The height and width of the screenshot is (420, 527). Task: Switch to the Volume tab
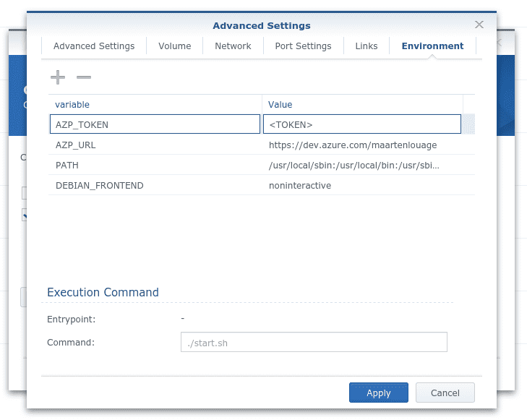click(x=175, y=46)
